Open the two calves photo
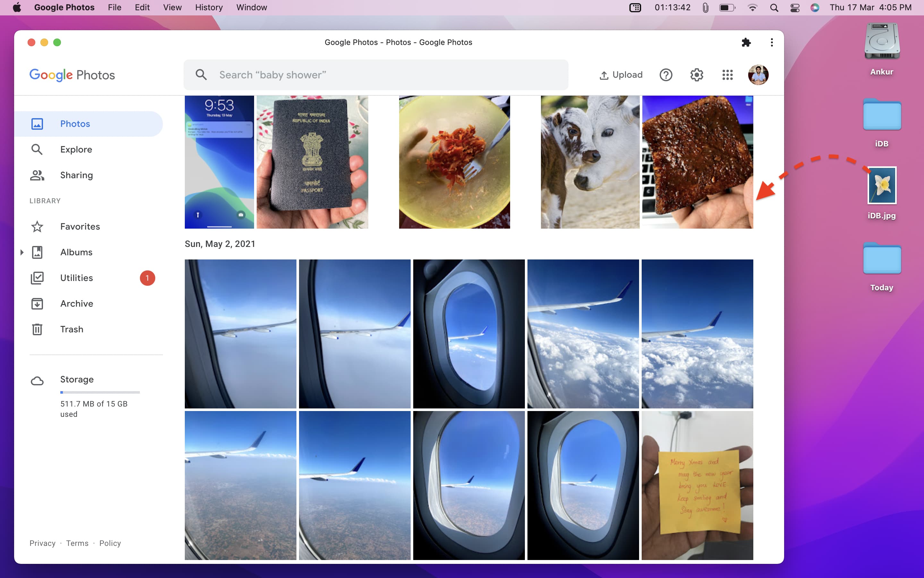 click(x=590, y=162)
